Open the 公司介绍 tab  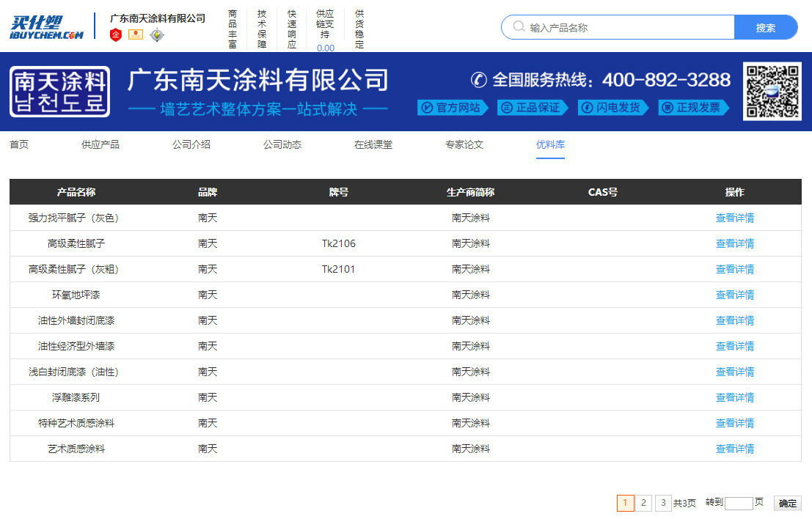tap(191, 145)
